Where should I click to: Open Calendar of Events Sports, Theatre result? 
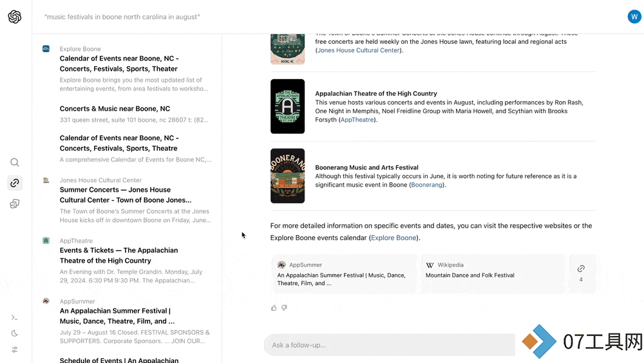(x=119, y=143)
